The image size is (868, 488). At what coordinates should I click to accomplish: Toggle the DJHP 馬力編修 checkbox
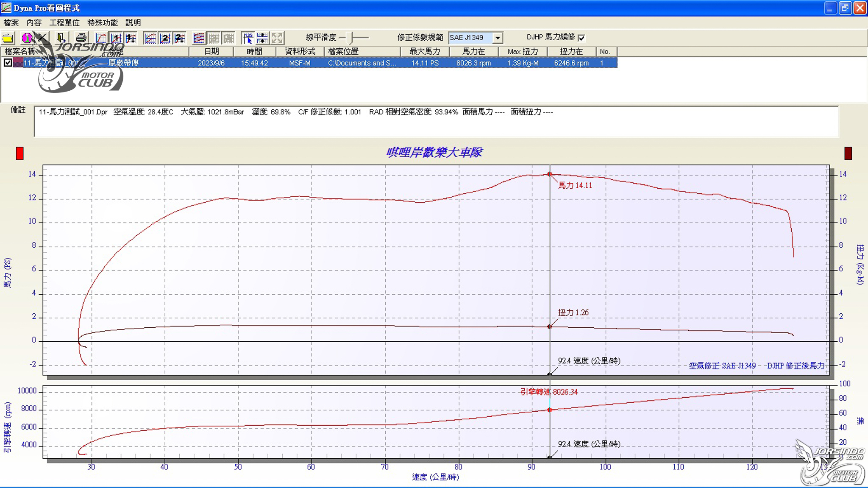click(581, 38)
